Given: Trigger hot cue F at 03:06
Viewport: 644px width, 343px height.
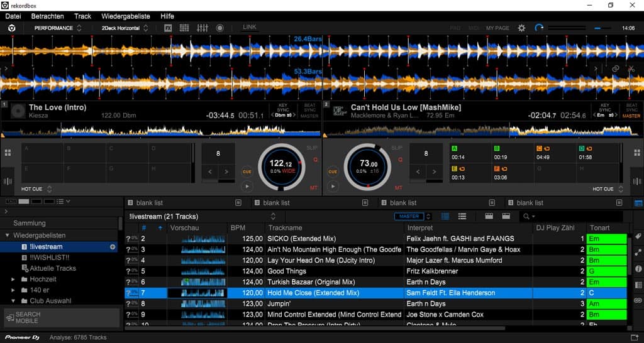Looking at the screenshot, I should (512, 173).
